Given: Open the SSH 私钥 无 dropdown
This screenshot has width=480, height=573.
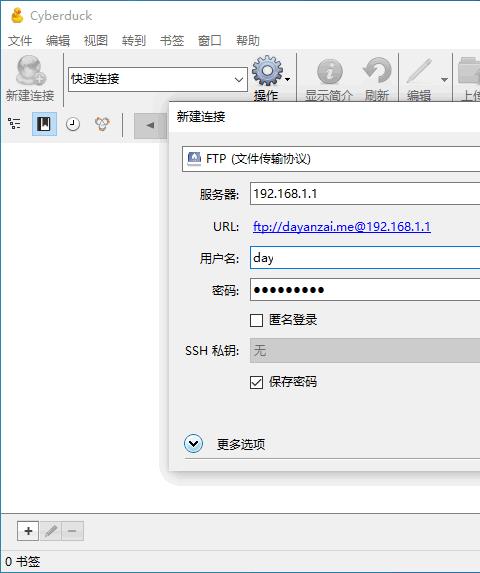Looking at the screenshot, I should click(365, 350).
